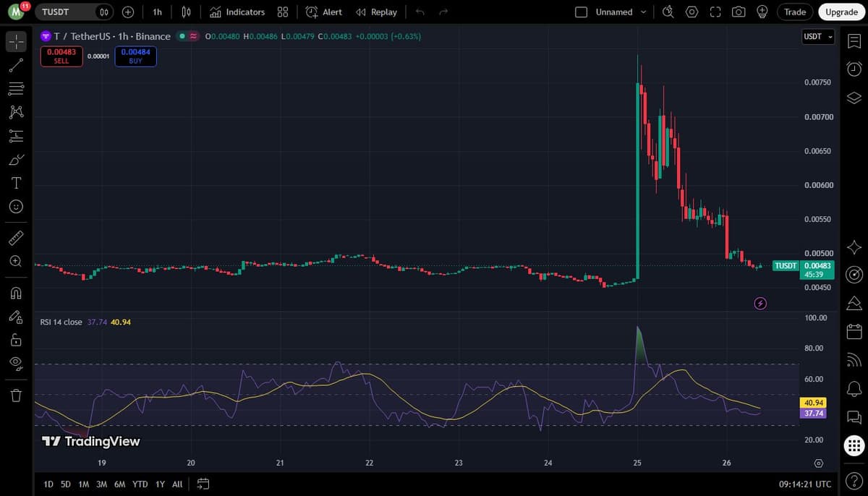Enter fullscreen mode
The height and width of the screenshot is (496, 868).
pyautogui.click(x=715, y=12)
